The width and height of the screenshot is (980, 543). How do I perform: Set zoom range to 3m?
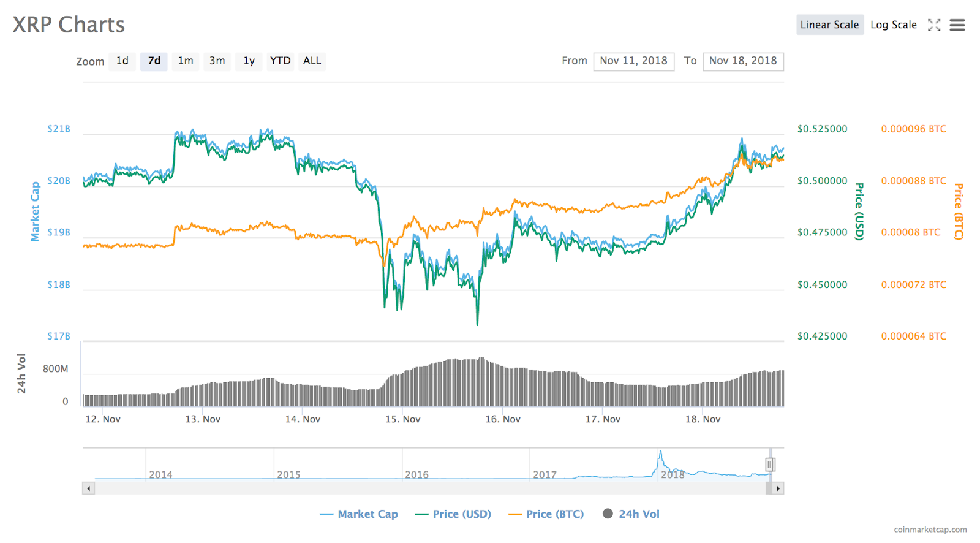tap(217, 61)
